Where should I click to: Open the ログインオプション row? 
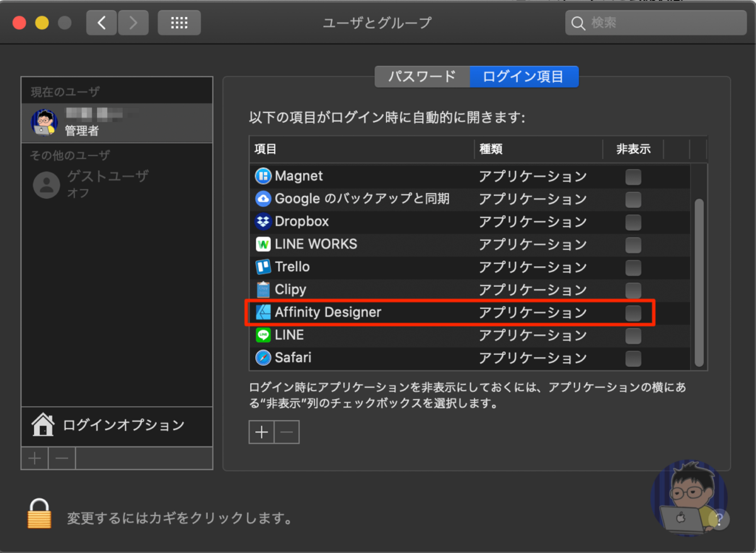point(117,425)
